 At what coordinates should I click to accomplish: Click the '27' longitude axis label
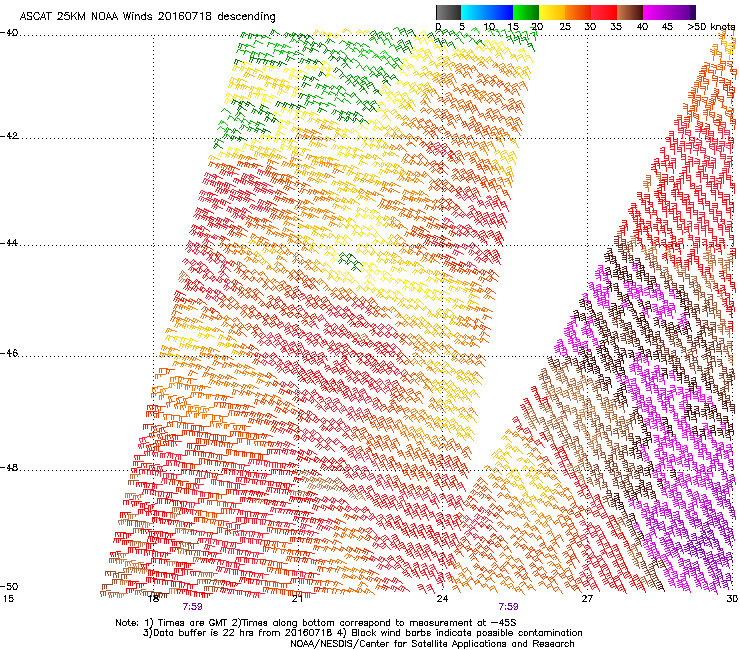tap(587, 599)
